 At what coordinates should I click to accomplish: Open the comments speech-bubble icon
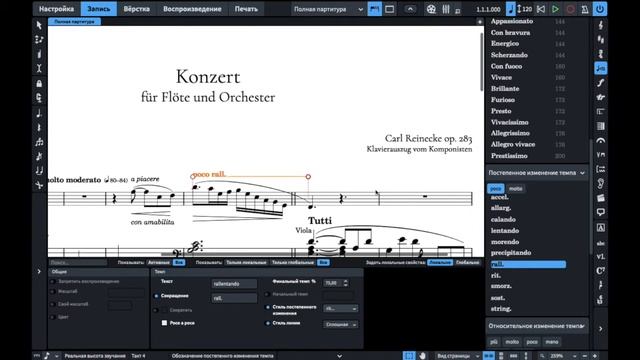tap(600, 212)
